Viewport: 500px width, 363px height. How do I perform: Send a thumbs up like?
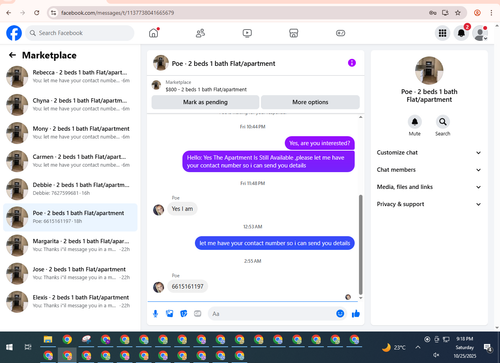pyautogui.click(x=356, y=313)
